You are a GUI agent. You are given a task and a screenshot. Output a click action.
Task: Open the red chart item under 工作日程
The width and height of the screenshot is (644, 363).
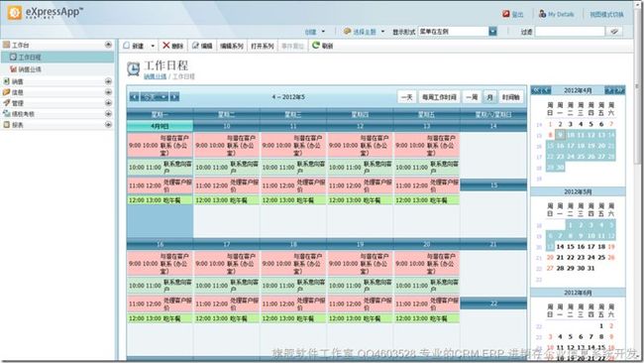[x=14, y=69]
